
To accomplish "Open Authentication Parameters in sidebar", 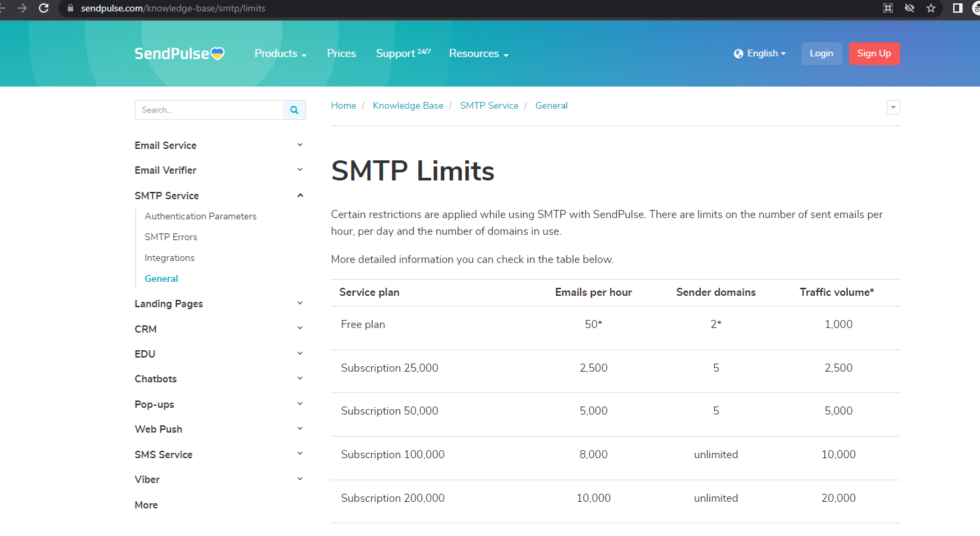I will (201, 216).
